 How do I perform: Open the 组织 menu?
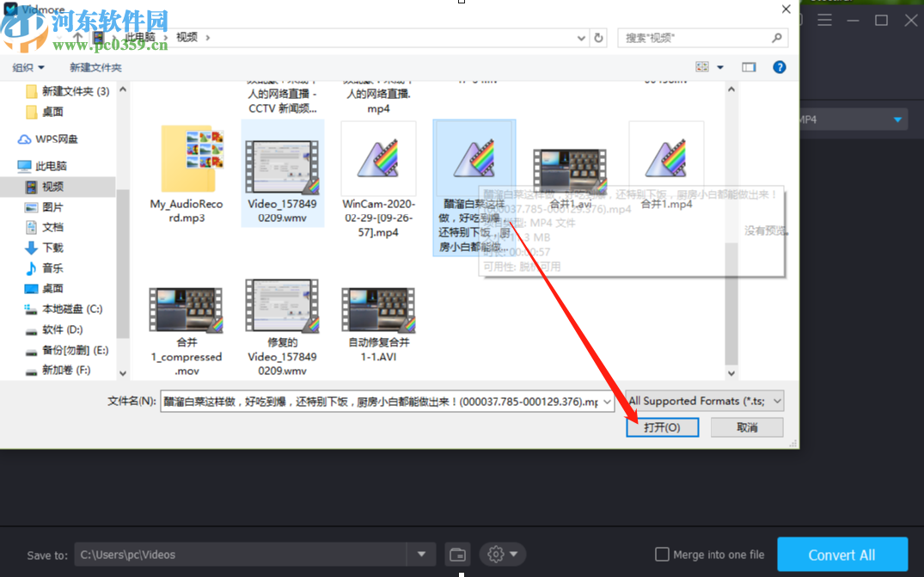pos(28,66)
